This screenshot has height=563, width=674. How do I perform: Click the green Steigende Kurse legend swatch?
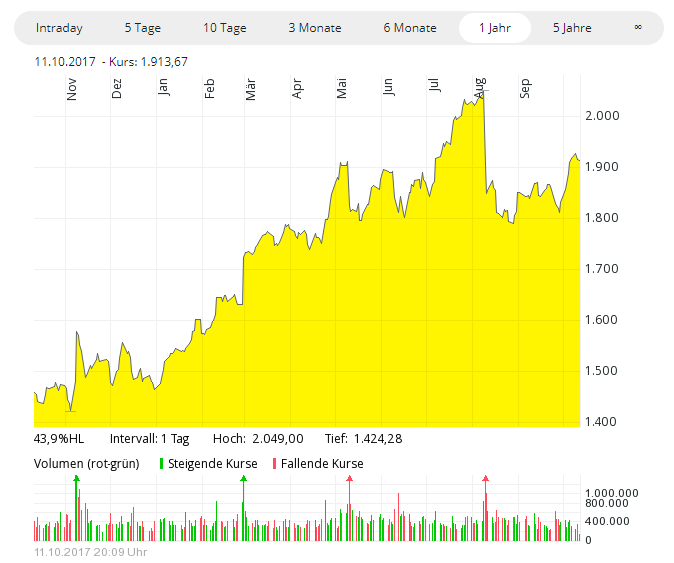click(x=161, y=464)
